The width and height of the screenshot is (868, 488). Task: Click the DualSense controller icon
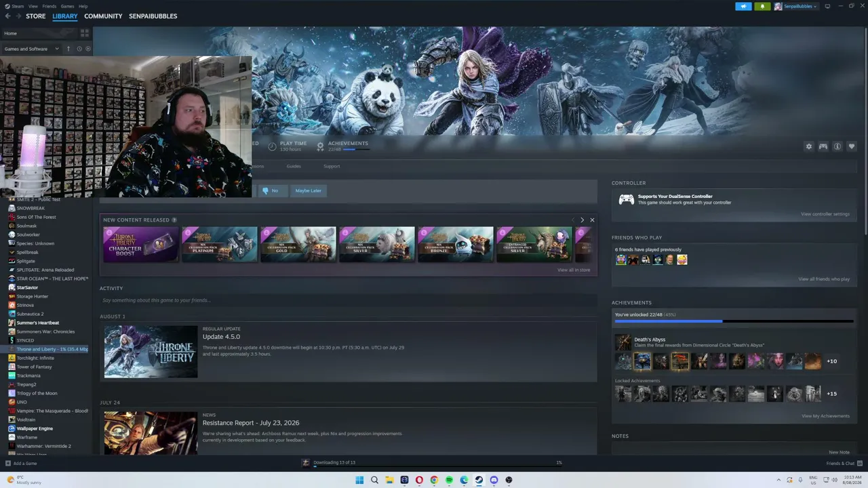626,199
